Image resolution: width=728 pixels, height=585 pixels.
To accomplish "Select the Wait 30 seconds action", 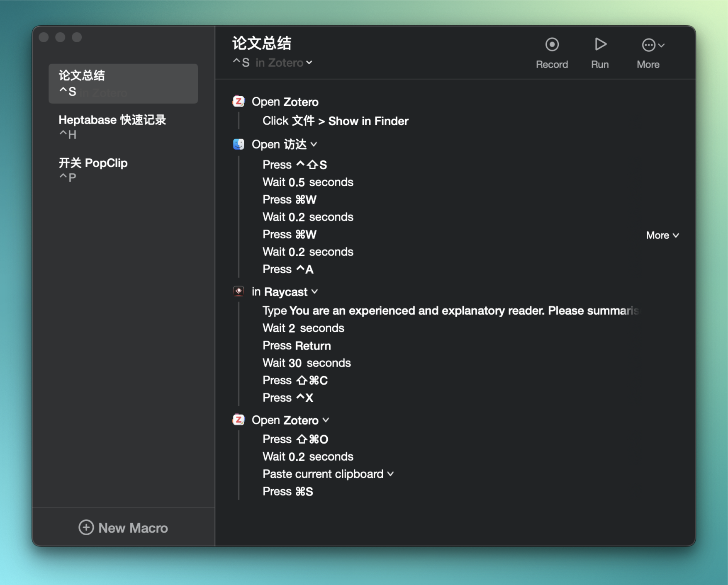I will pyautogui.click(x=307, y=363).
